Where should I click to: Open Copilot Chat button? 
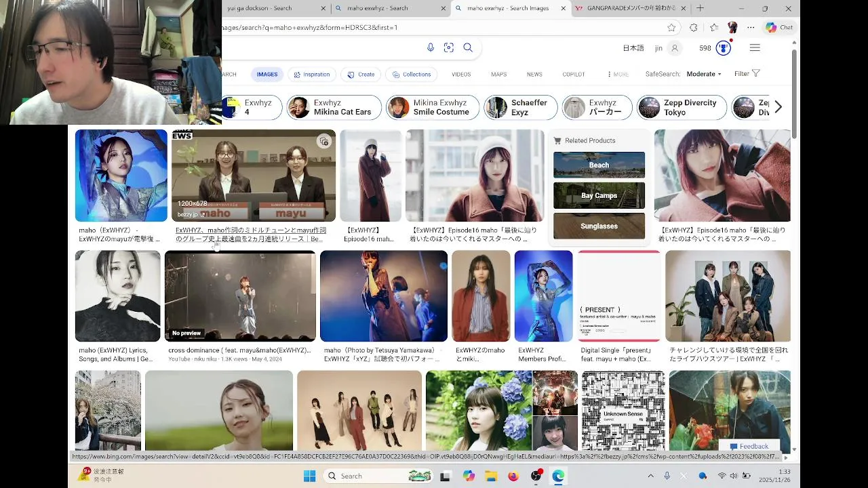pyautogui.click(x=779, y=28)
